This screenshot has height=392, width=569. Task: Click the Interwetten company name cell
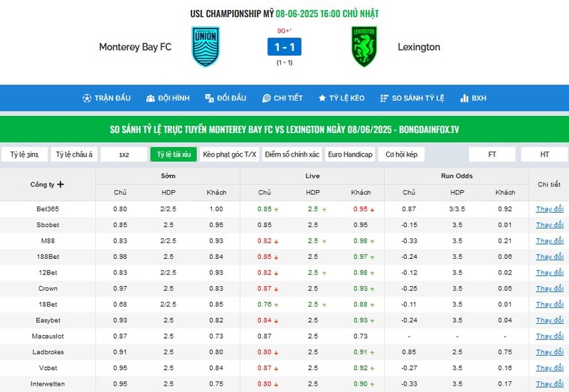48,384
